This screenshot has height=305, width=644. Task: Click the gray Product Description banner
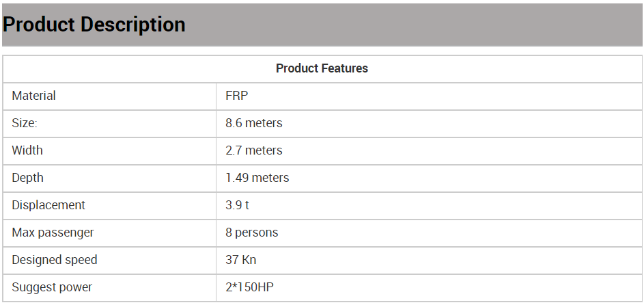410,25
